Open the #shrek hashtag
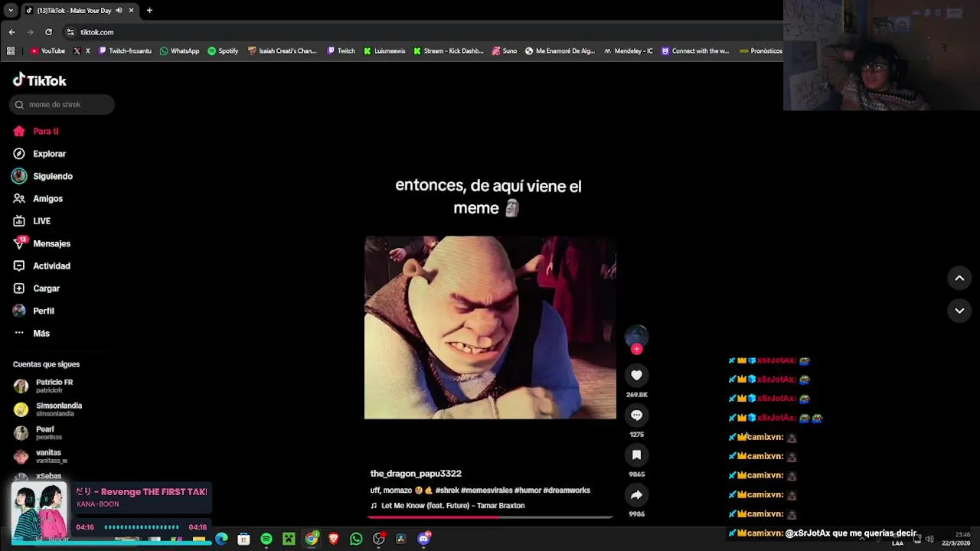The width and height of the screenshot is (980, 551). click(x=447, y=491)
